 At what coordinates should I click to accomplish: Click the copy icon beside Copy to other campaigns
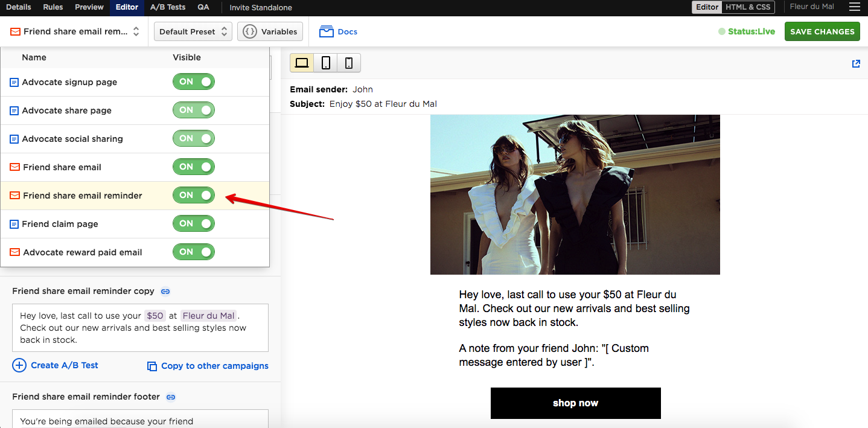click(152, 366)
